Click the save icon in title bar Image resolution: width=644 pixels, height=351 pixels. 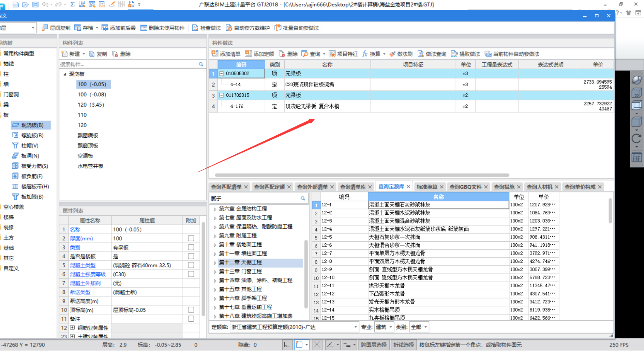click(x=35, y=4)
